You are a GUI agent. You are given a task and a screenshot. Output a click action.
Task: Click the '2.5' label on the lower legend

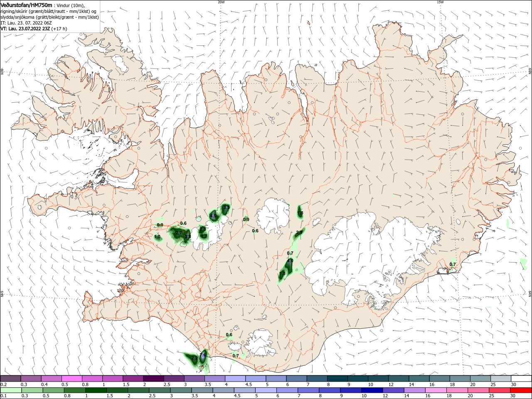pos(152,396)
